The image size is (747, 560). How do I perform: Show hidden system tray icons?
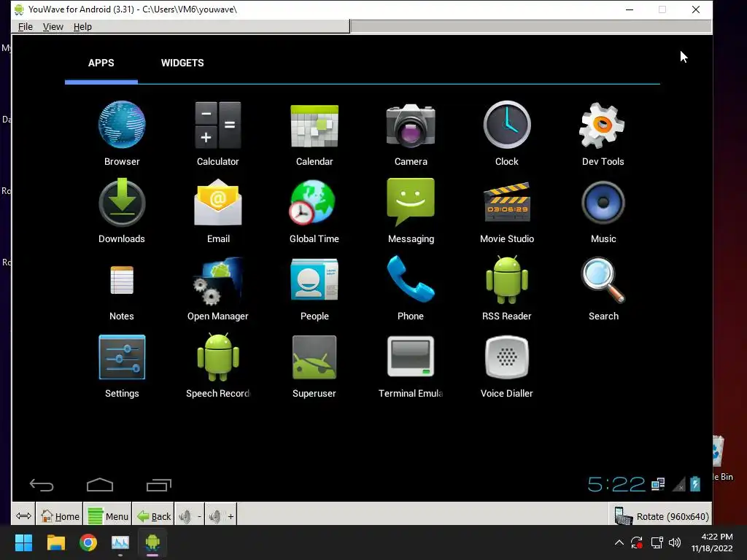coord(619,542)
